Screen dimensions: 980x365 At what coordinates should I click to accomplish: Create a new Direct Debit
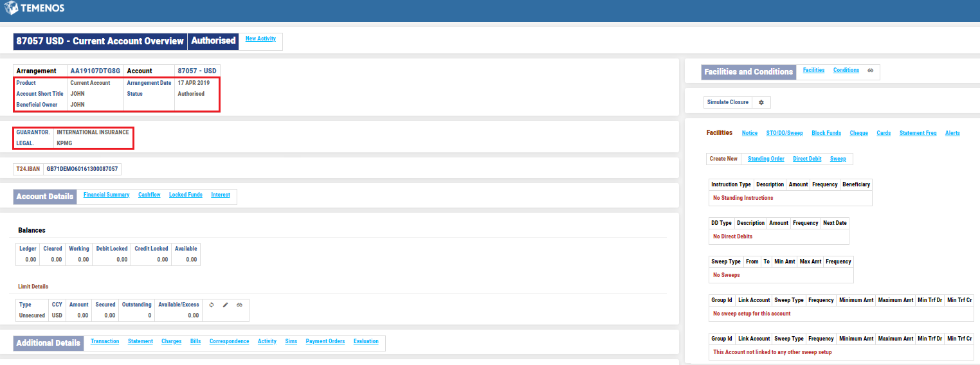(807, 159)
